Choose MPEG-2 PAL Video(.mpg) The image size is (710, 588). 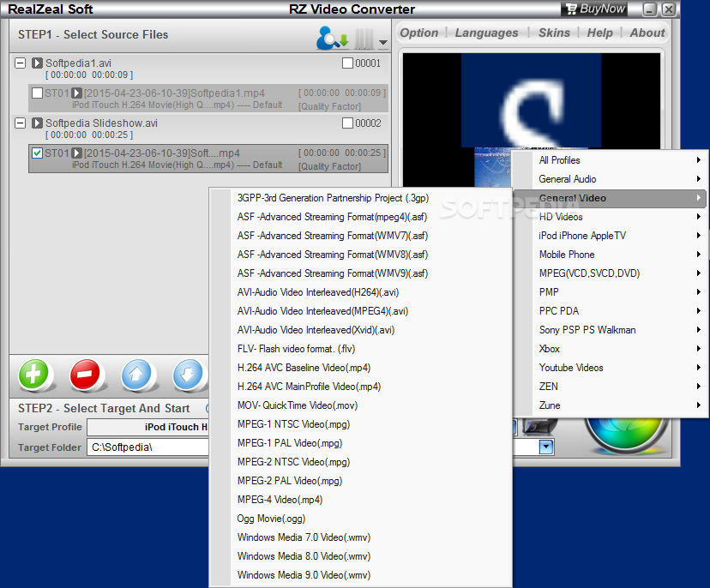pos(361,481)
